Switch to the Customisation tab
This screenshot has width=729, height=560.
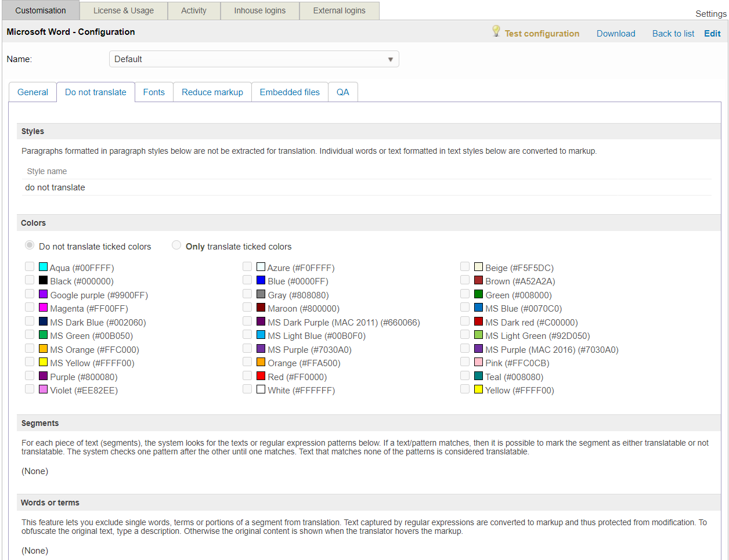[x=41, y=10]
